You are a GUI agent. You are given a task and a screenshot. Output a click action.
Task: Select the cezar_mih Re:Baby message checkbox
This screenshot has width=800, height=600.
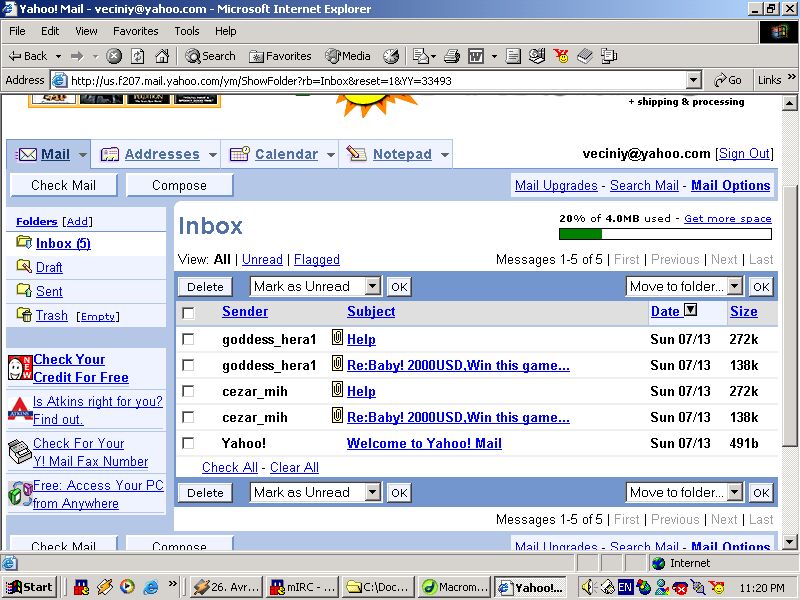(x=188, y=417)
